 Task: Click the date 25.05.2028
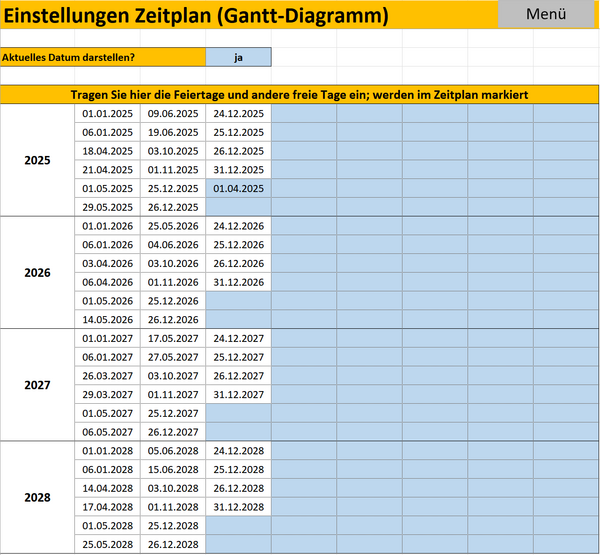(x=108, y=545)
